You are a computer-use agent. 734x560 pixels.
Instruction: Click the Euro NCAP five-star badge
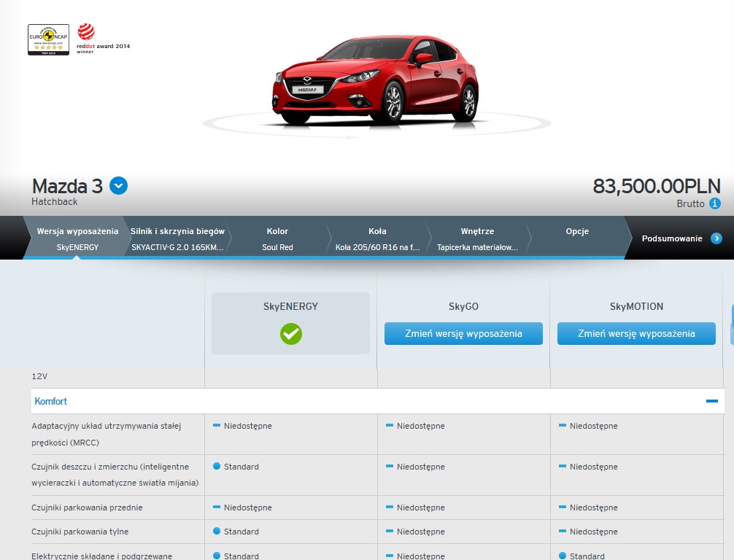coord(48,39)
